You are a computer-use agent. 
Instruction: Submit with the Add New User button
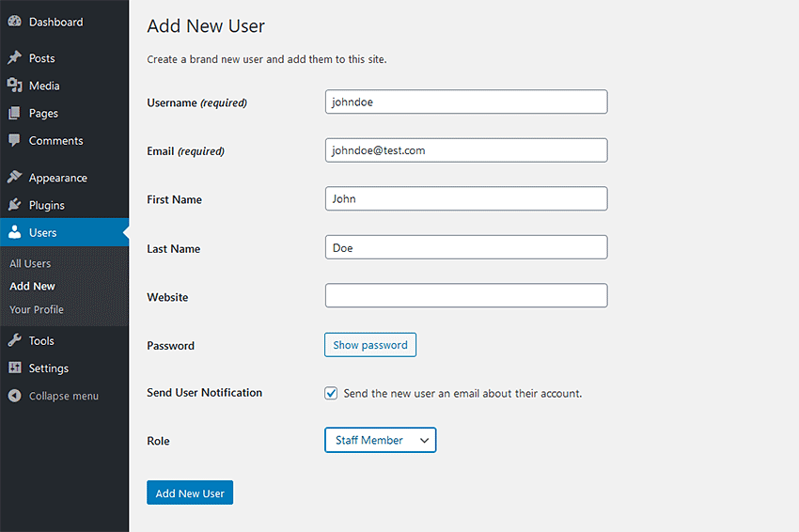click(x=190, y=493)
